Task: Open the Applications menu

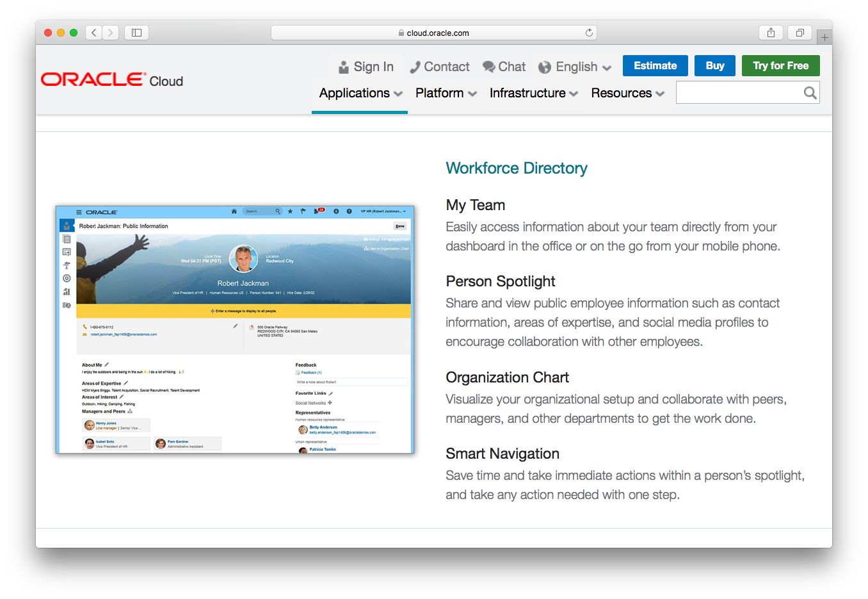Action: pos(355,93)
